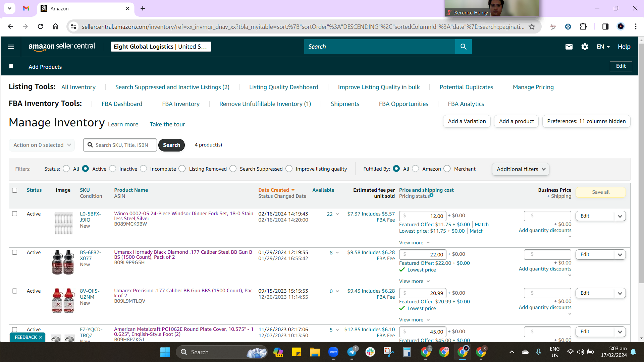
Task: Open Preferences: 11 columns hidden
Action: coord(586,121)
